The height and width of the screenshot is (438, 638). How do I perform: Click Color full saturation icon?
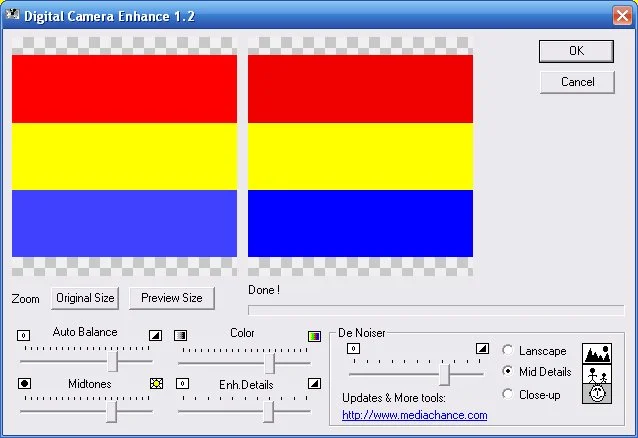pos(314,336)
